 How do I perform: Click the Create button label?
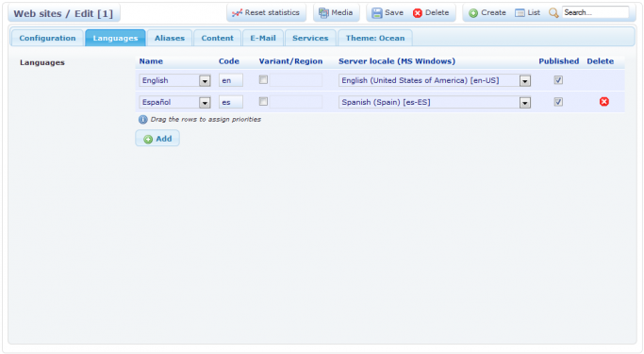493,13
